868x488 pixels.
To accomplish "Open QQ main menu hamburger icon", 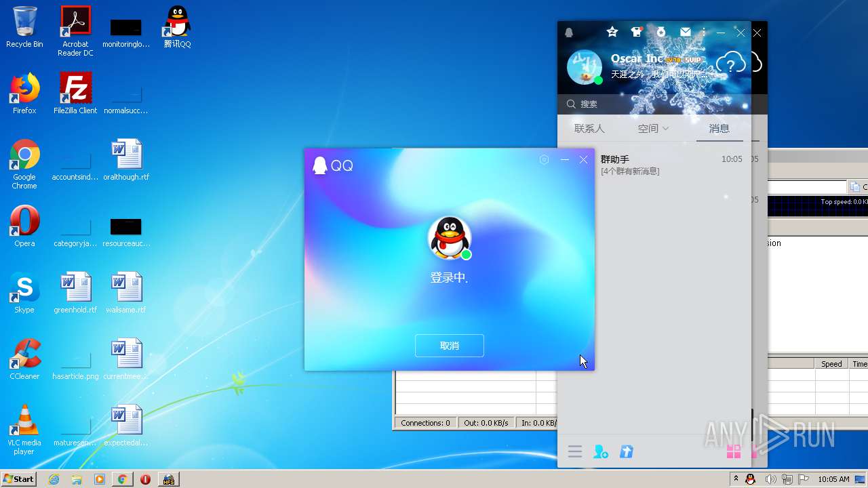I will [x=575, y=451].
